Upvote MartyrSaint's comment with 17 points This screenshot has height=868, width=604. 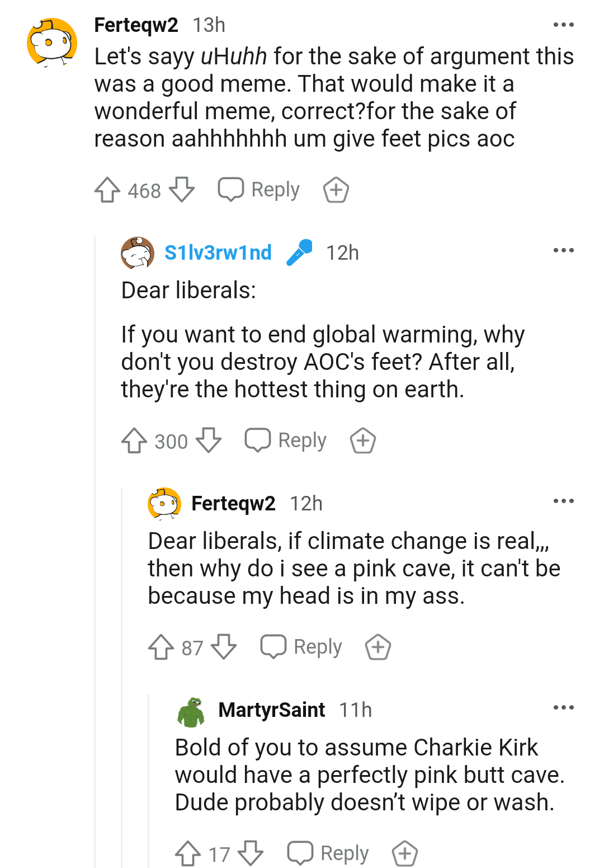pos(187,853)
